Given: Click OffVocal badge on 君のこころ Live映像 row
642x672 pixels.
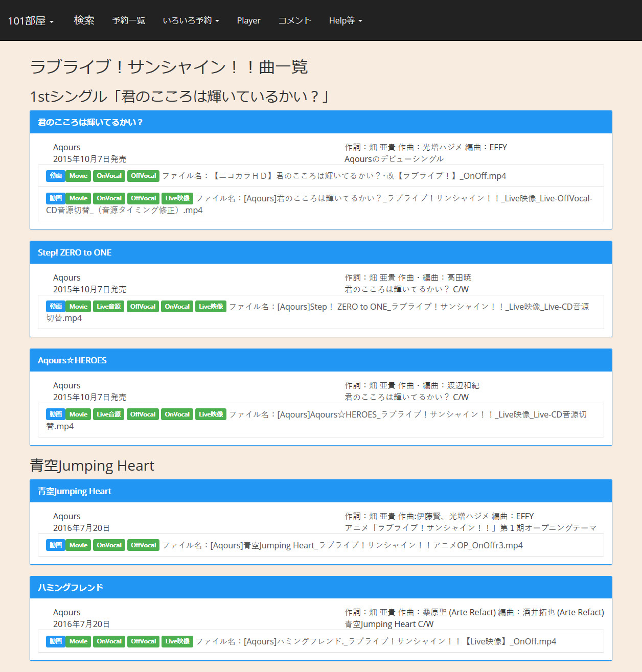Looking at the screenshot, I should point(143,198).
